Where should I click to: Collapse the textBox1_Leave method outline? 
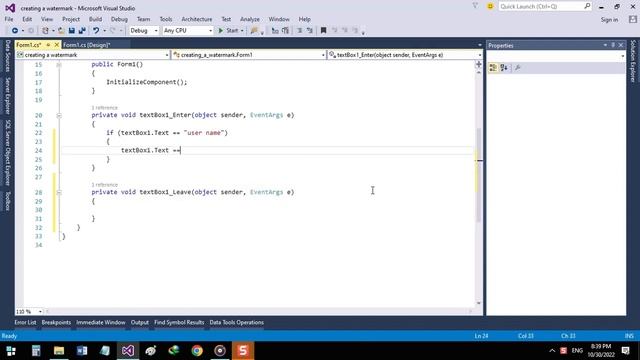(x=59, y=192)
